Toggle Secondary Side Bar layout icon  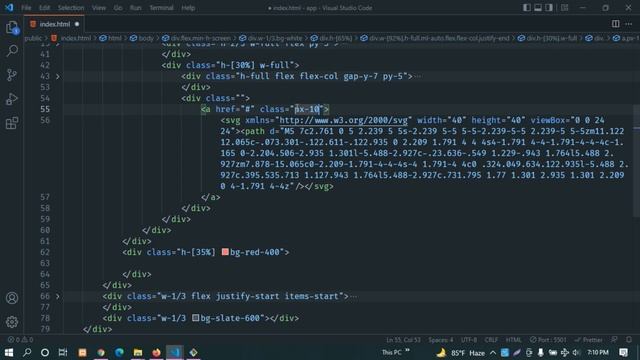tap(549, 7)
